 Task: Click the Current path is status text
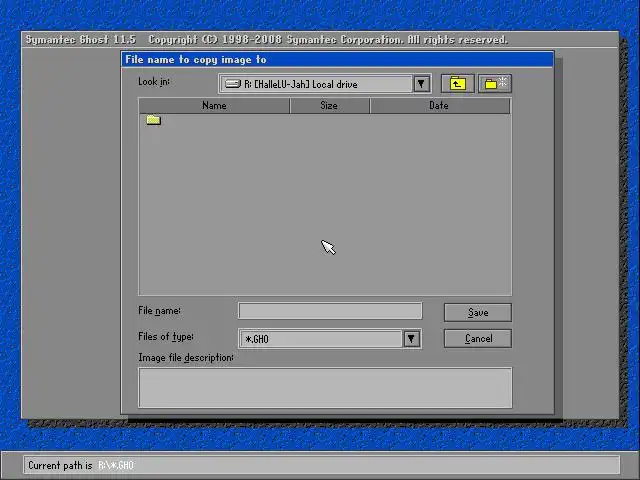[60, 465]
